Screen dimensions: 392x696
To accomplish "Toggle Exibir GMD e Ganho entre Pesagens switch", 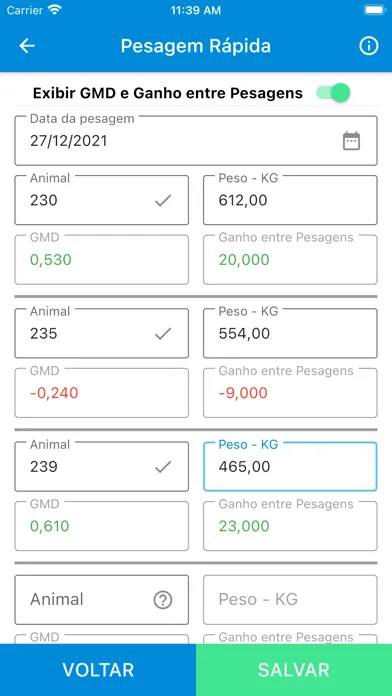I will (333, 93).
